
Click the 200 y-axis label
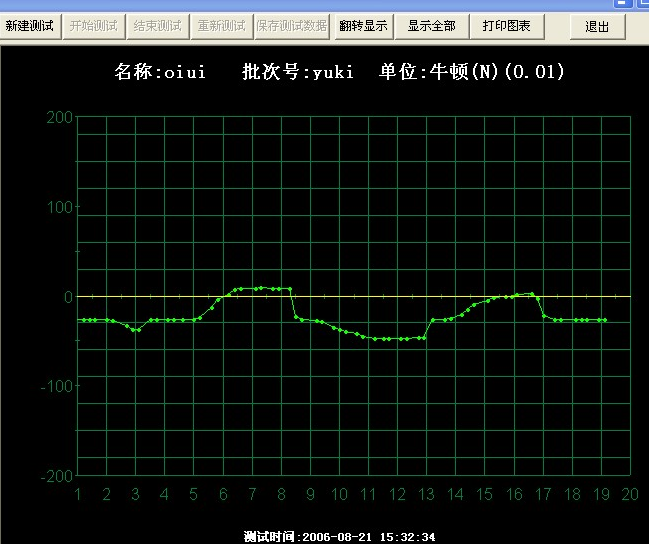click(60, 118)
